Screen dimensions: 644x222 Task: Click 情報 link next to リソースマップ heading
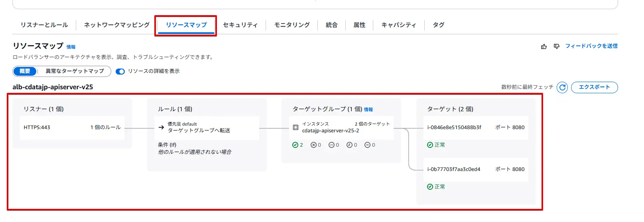tap(71, 47)
